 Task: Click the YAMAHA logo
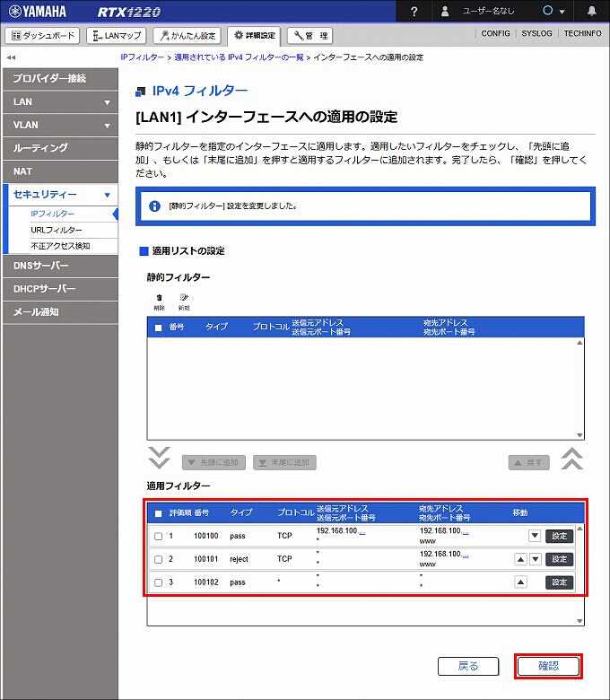38,12
